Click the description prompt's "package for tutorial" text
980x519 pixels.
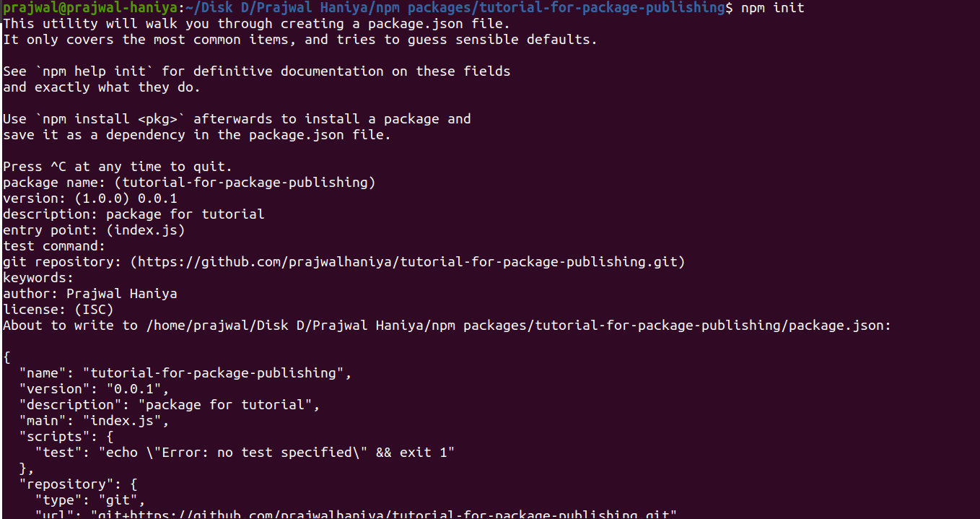pyautogui.click(x=185, y=214)
